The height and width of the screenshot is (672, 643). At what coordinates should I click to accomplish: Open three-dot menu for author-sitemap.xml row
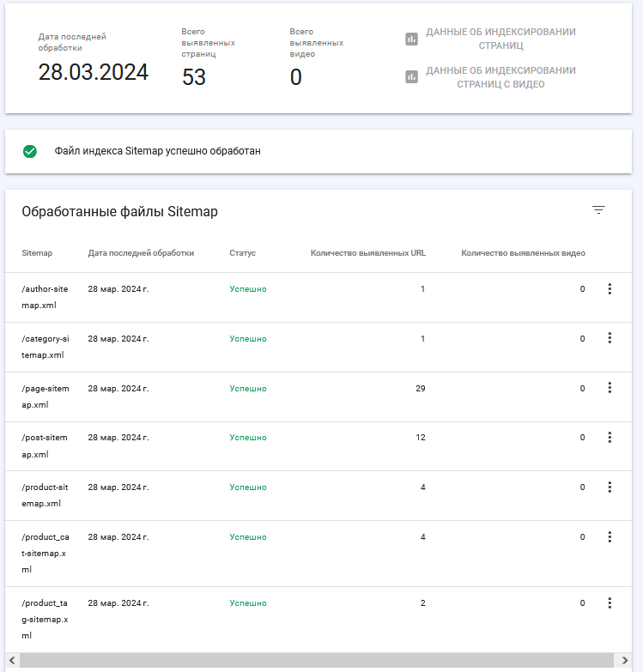click(610, 289)
